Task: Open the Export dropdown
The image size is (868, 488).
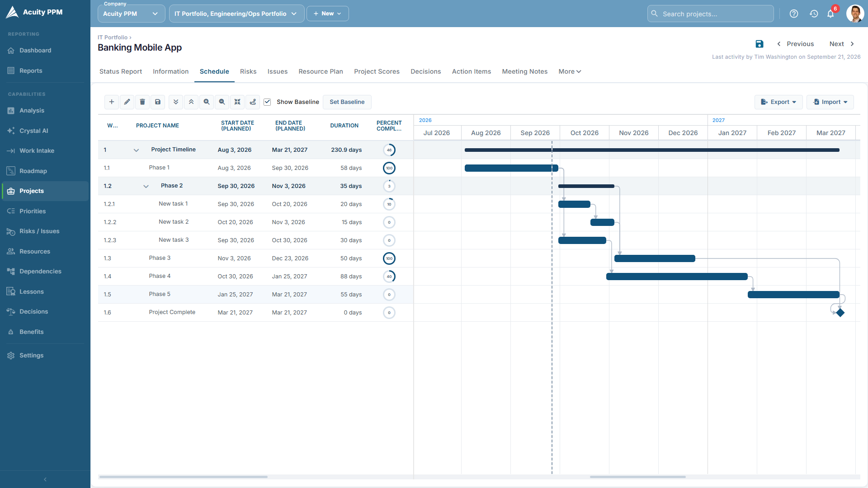Action: coord(778,102)
